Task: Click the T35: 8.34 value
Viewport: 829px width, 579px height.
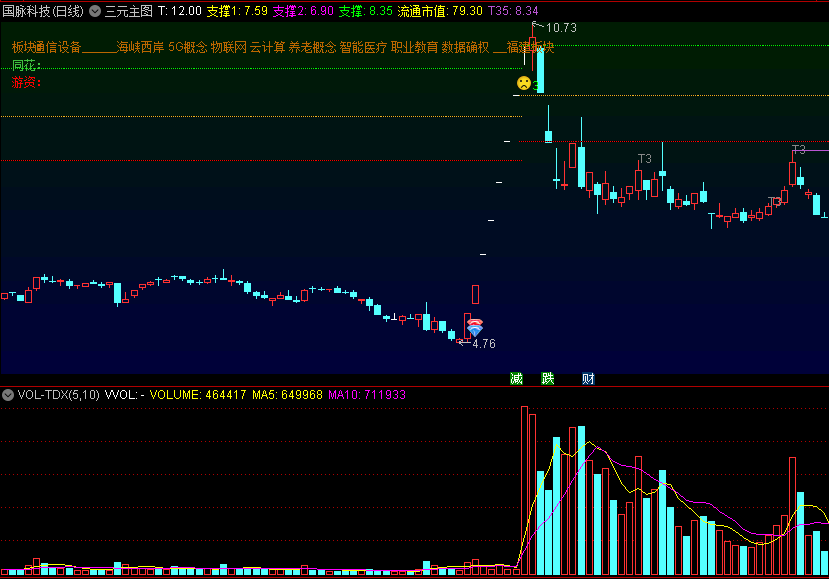Action: [513, 11]
